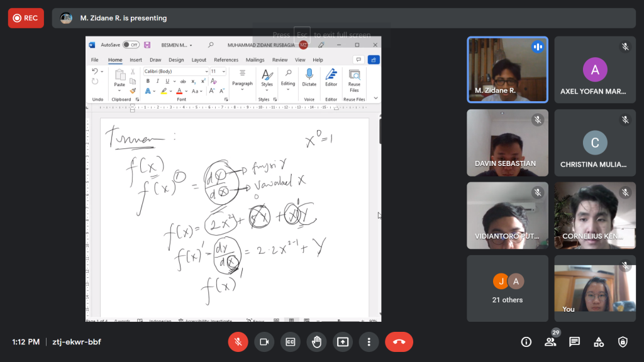
Task: Open the host controls shield icon
Action: (623, 342)
